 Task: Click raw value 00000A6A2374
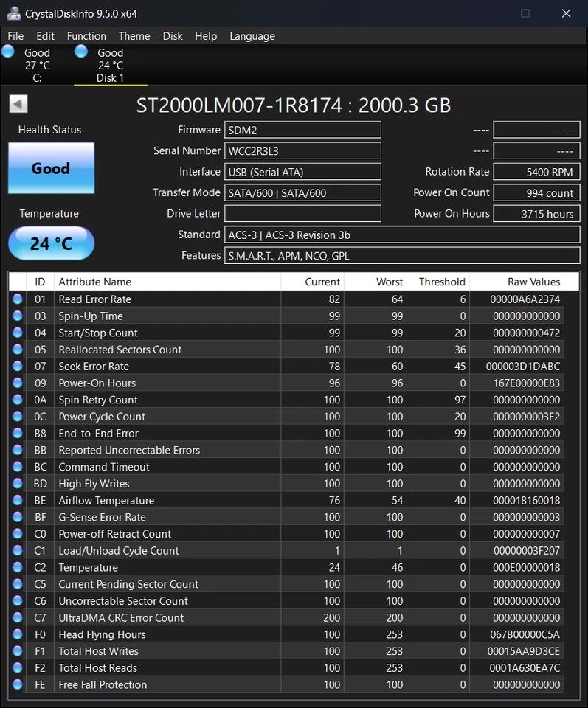[525, 299]
